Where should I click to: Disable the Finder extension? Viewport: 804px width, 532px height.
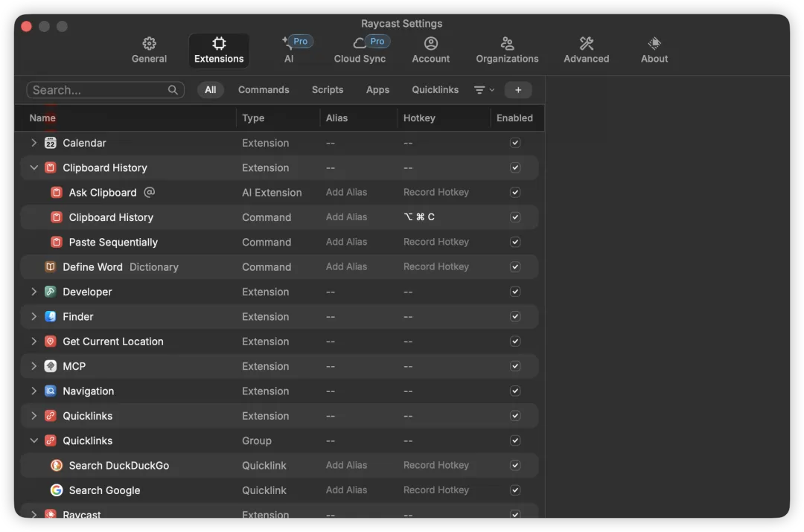coord(515,316)
